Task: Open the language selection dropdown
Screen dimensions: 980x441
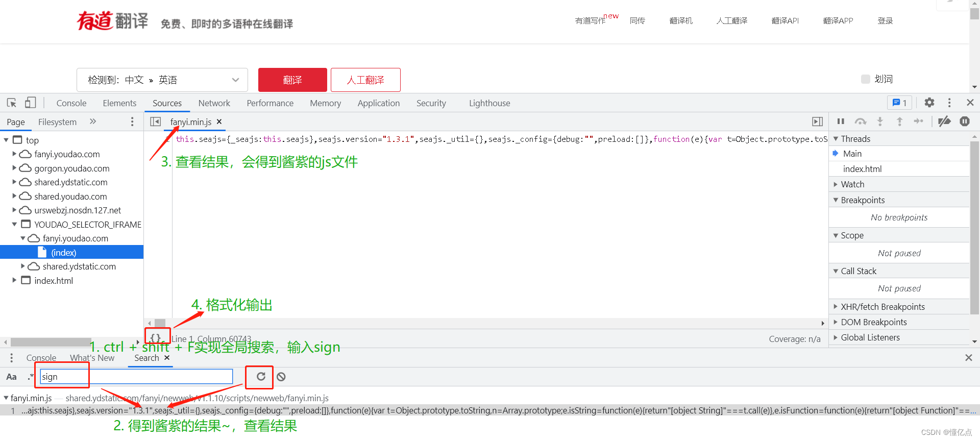Action: (x=162, y=80)
